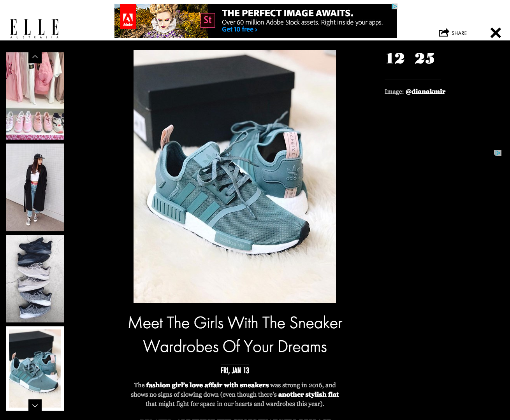Open the girl in black coat thumbnail
The height and width of the screenshot is (420, 510).
click(35, 187)
